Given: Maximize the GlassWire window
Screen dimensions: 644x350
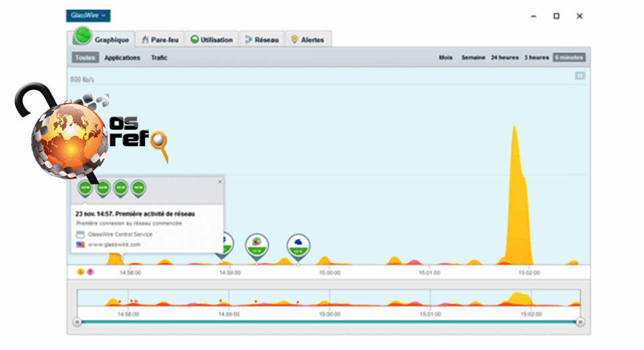Looking at the screenshot, I should pyautogui.click(x=556, y=16).
